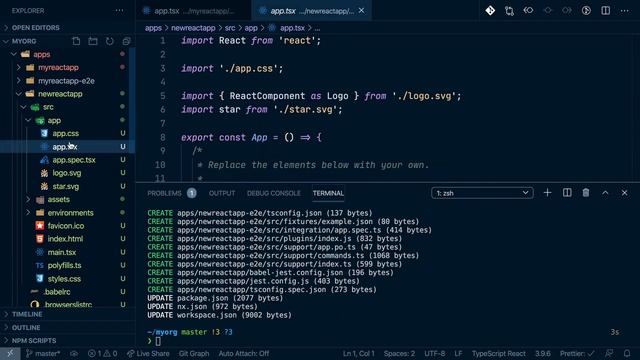Viewport: 640px width, 360px height.
Task: Split the editor to the right
Action: coord(606,11)
